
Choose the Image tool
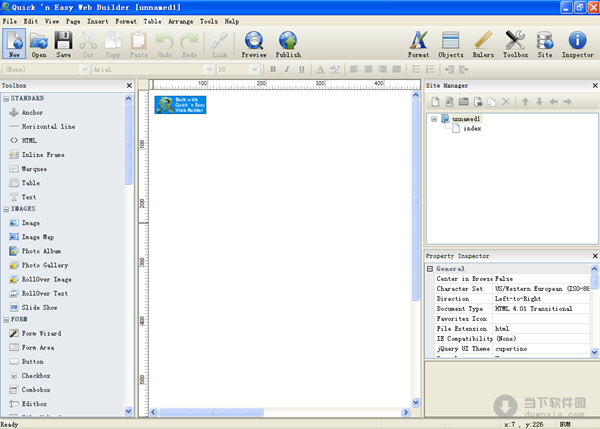24,223
